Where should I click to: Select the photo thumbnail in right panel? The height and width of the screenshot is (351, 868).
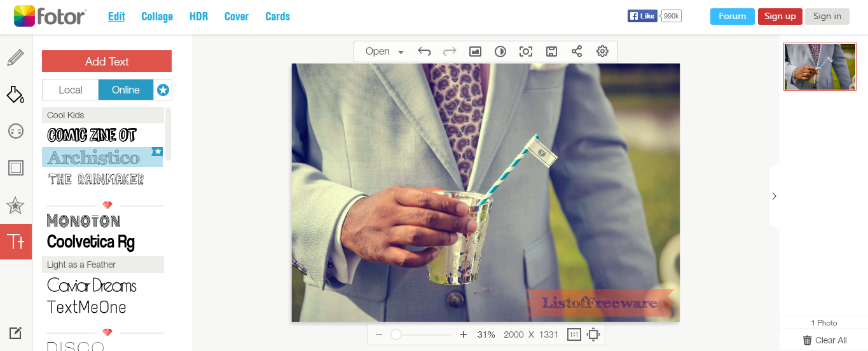820,67
